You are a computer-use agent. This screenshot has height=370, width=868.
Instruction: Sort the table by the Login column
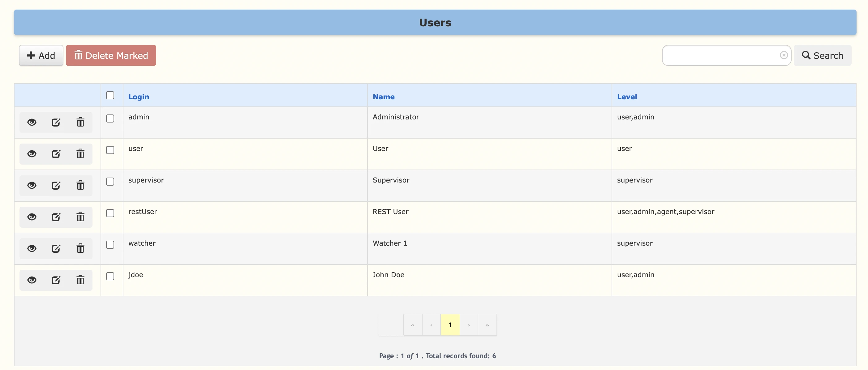pos(139,97)
